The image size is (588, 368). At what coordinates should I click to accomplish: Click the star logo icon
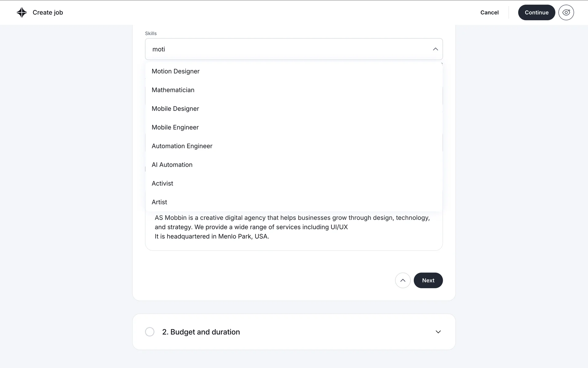coord(22,13)
